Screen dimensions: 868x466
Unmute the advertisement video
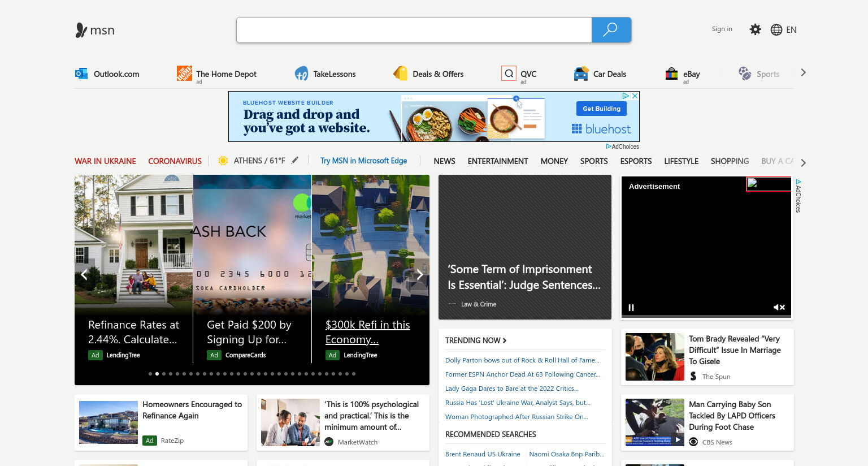tap(779, 308)
